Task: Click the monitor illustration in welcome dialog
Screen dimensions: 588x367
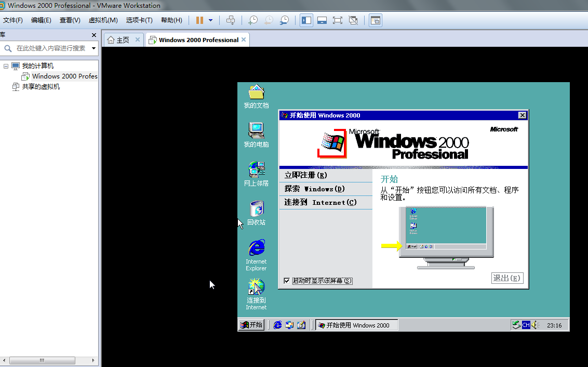Action: click(x=446, y=238)
